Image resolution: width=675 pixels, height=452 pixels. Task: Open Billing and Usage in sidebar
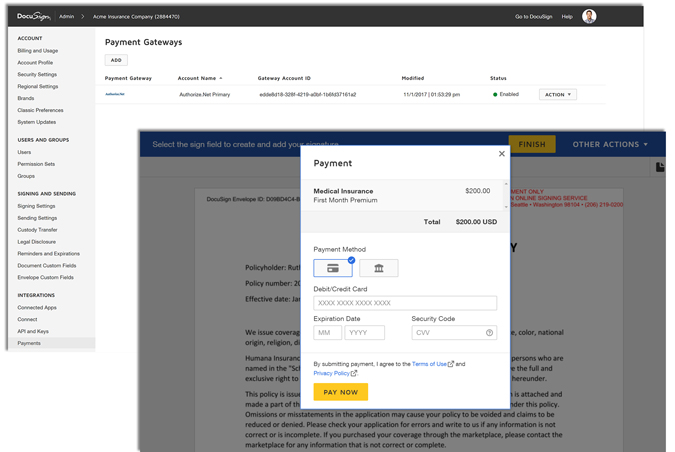coord(38,51)
